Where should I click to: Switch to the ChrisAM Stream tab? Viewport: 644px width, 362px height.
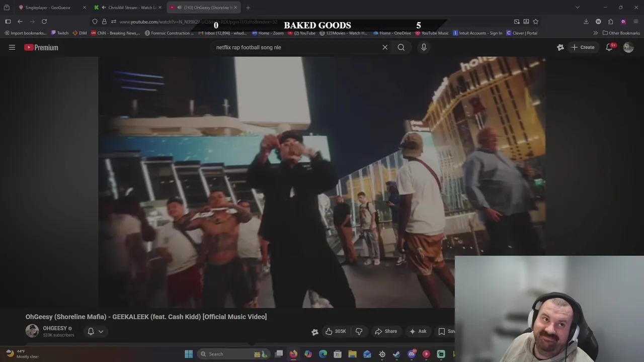pyautogui.click(x=128, y=8)
